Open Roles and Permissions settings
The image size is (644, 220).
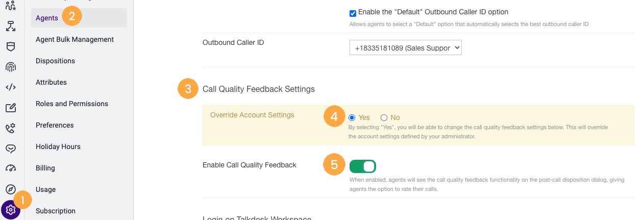coord(72,104)
